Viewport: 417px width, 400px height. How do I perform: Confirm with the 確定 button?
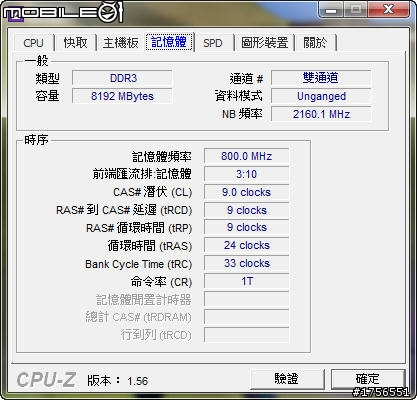(x=367, y=379)
